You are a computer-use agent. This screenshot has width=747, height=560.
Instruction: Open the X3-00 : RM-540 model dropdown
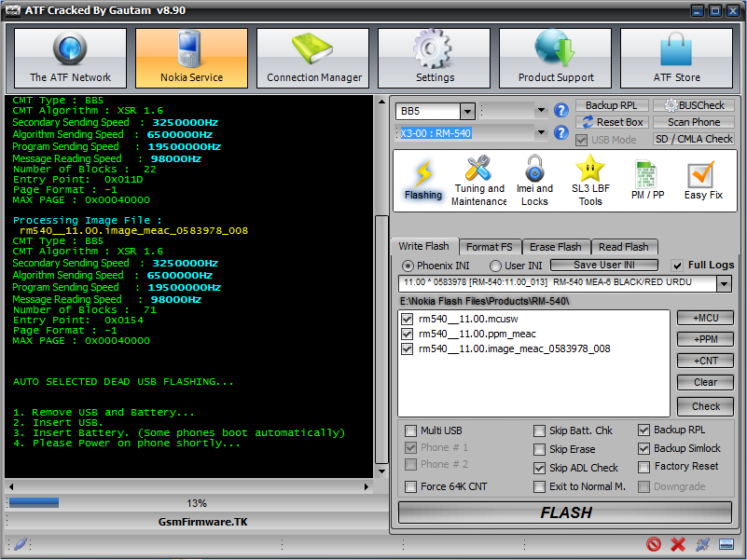541,132
